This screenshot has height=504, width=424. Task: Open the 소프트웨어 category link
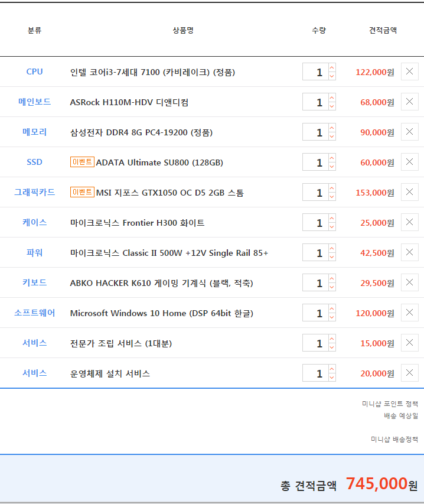[34, 313]
